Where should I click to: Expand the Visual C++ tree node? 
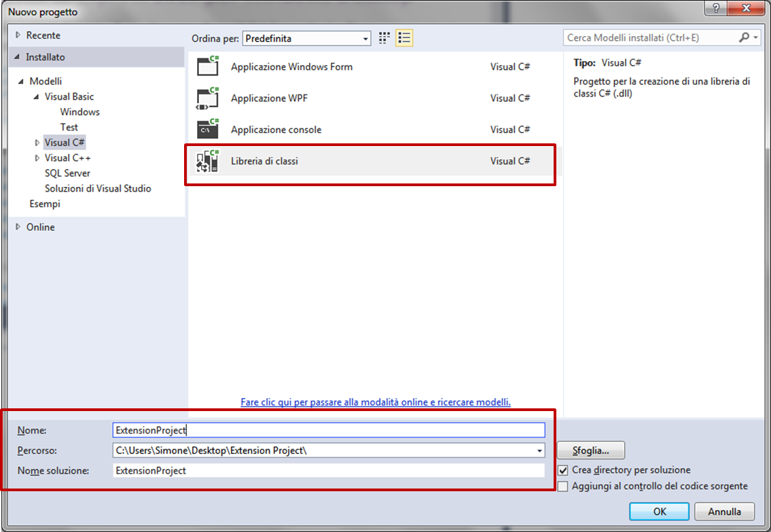pyautogui.click(x=37, y=158)
